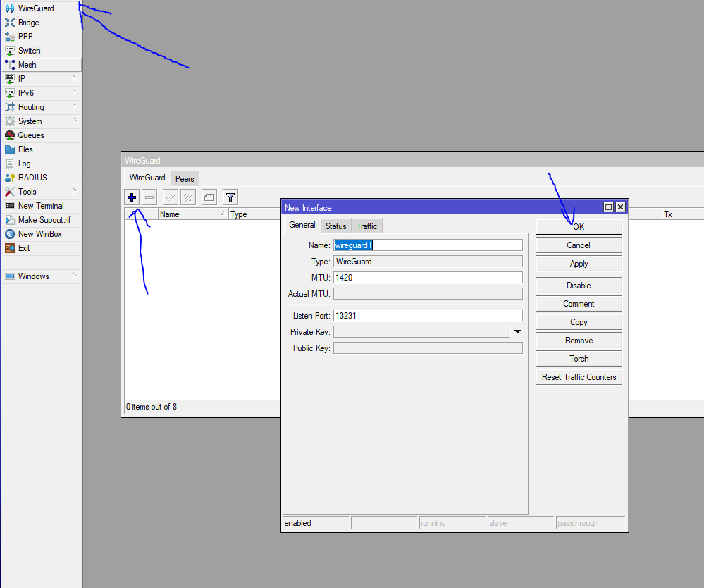Screen dimensions: 704x588
Task: Click the blue plus Add icon
Action: tap(132, 197)
